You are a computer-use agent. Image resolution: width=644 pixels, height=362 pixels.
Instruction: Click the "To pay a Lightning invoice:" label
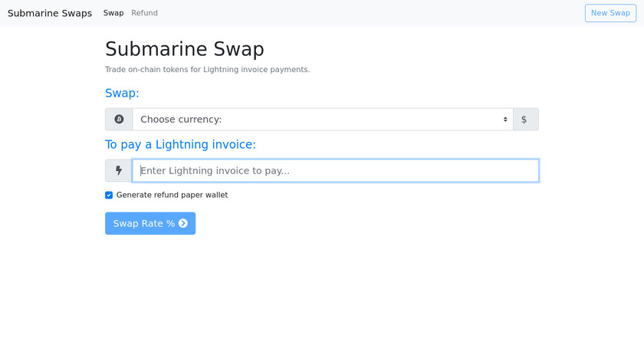(x=180, y=145)
